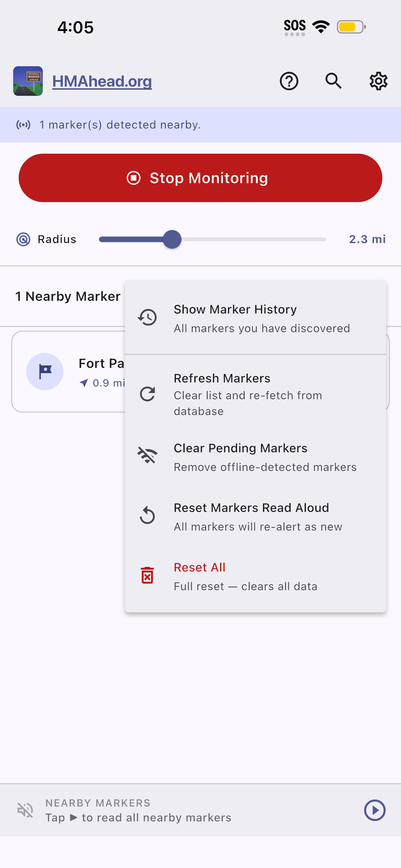Play all nearby markers aloud
Viewport: 401px width, 868px height.
pos(375,810)
